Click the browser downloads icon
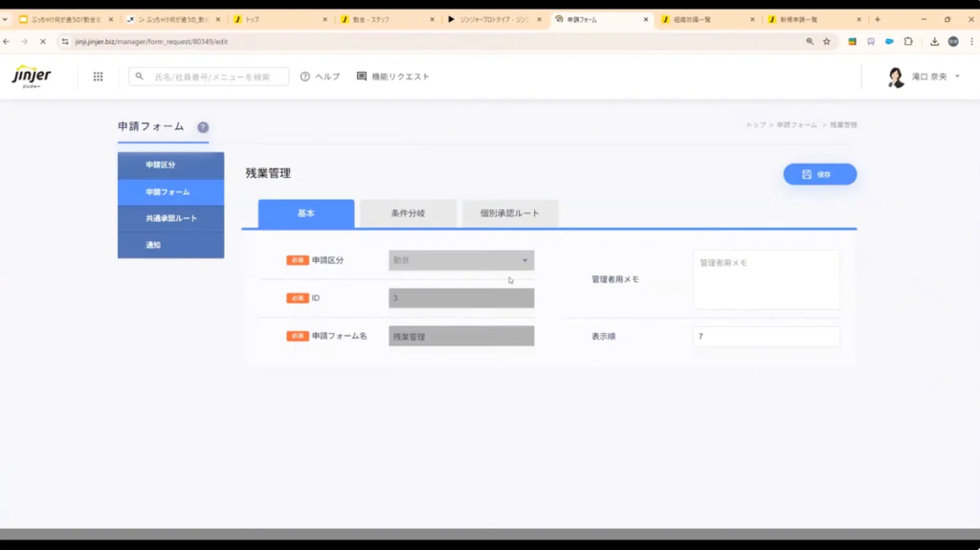 click(934, 42)
